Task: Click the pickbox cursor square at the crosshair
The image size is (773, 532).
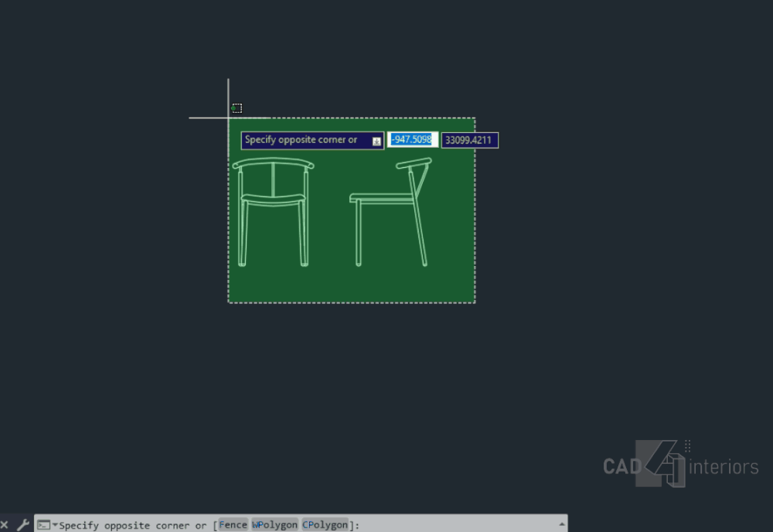Action: [x=237, y=108]
